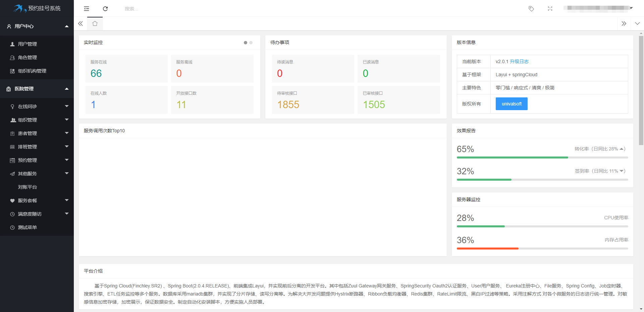Screen dimensions: 644x312
Task: Expand the 服务套餐 submenu
Action: (x=37, y=200)
